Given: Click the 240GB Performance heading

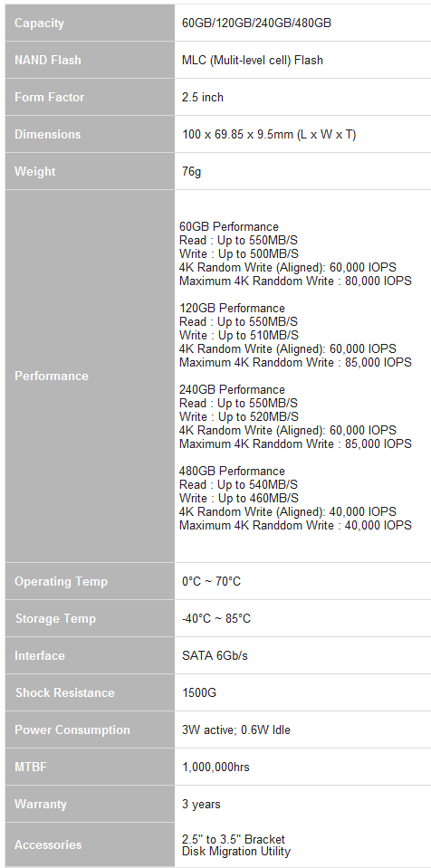Looking at the screenshot, I should click(x=232, y=390).
